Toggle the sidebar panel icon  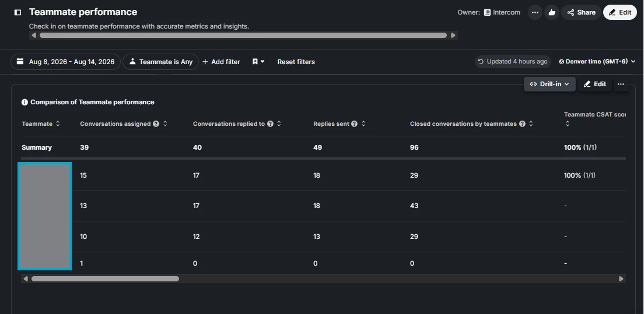point(17,12)
